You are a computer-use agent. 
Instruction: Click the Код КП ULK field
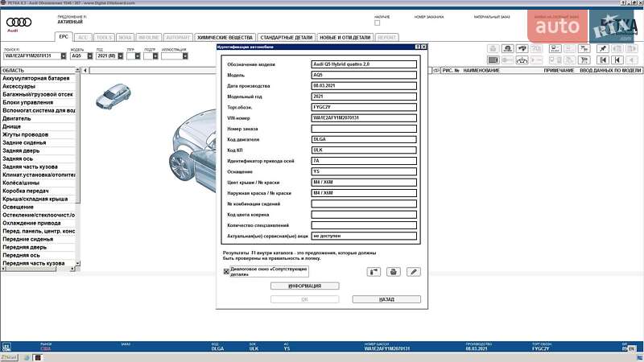pos(364,150)
